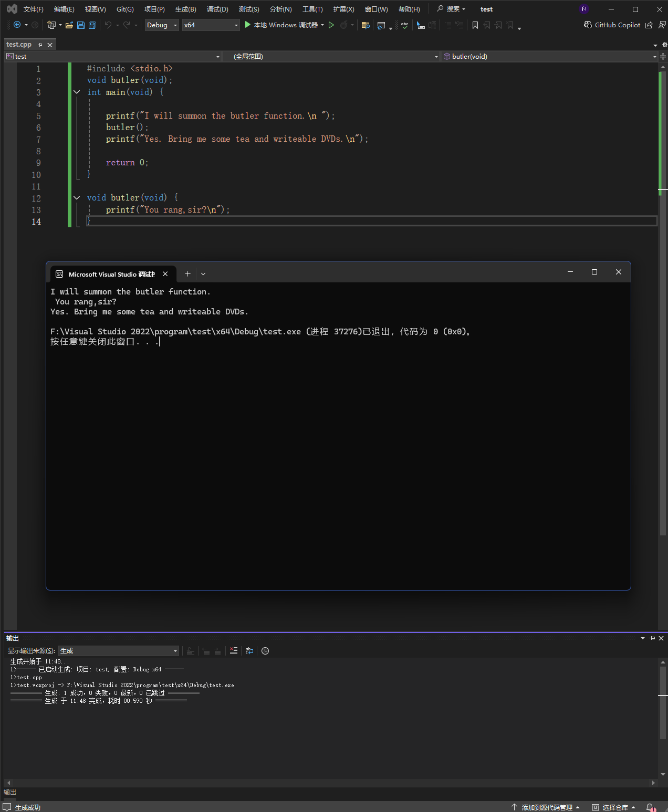
Task: Click the 生成成功 status bar text
Action: point(28,807)
